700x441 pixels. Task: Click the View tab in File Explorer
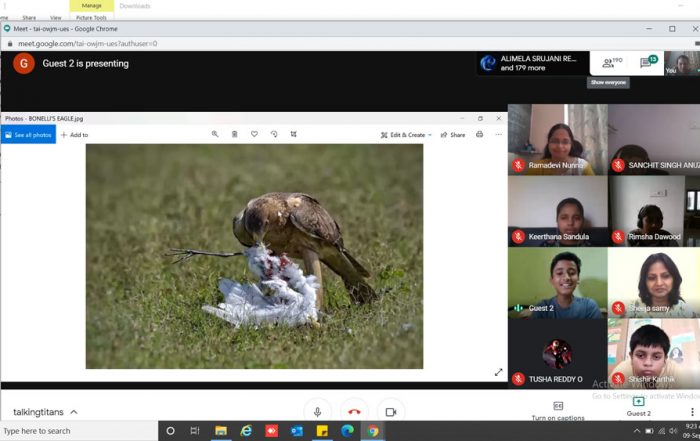(x=56, y=17)
